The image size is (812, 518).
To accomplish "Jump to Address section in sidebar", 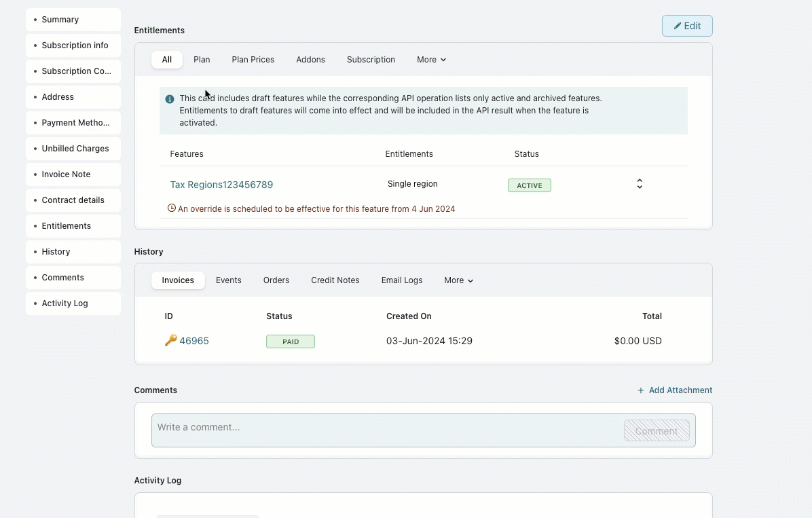I will (x=73, y=97).
